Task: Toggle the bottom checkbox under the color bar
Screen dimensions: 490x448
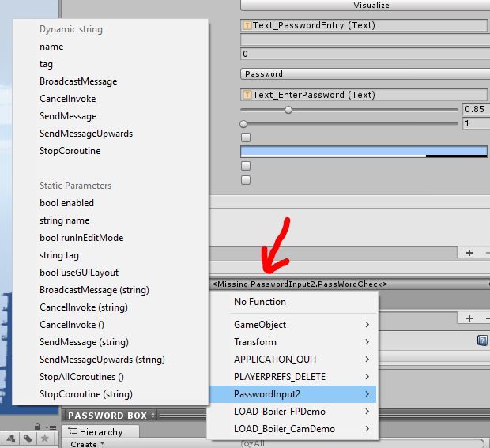Action: 245,180
